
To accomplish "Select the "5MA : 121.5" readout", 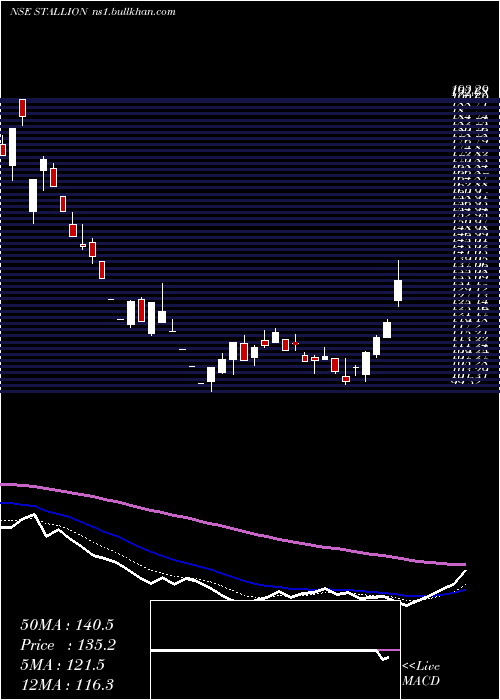I will [62, 665].
